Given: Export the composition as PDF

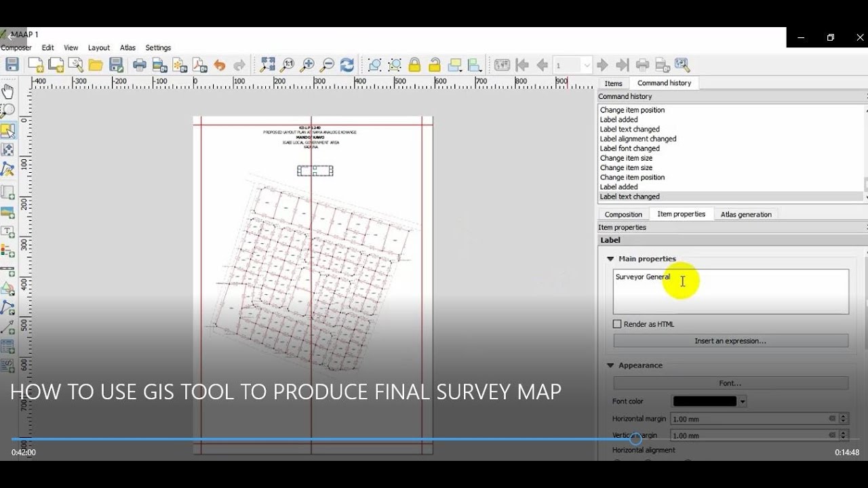Looking at the screenshot, I should [x=200, y=65].
